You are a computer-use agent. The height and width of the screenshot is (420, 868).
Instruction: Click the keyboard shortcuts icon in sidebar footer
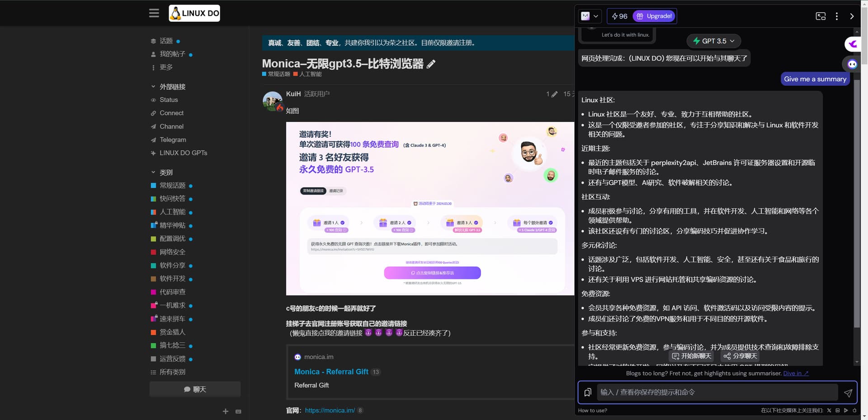[x=238, y=411]
